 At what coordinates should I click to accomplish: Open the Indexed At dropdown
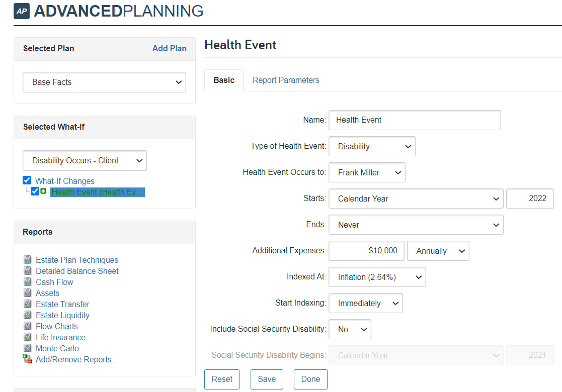click(377, 277)
